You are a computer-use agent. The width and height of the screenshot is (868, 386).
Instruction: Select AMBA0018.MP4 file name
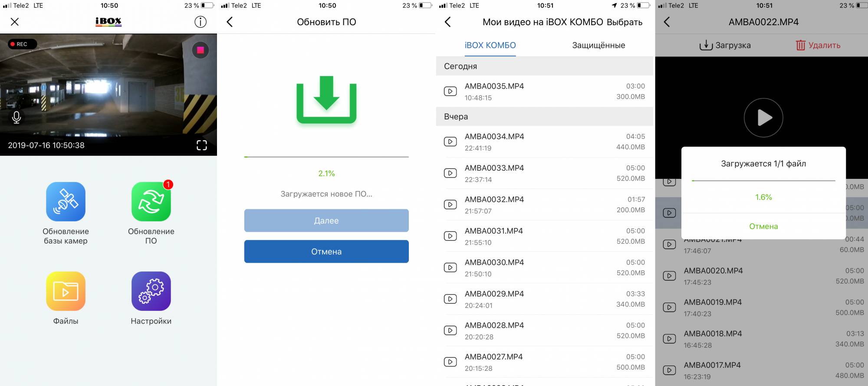tap(713, 333)
